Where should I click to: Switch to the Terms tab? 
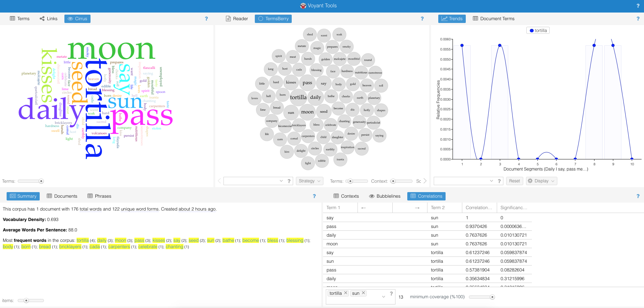(x=19, y=19)
